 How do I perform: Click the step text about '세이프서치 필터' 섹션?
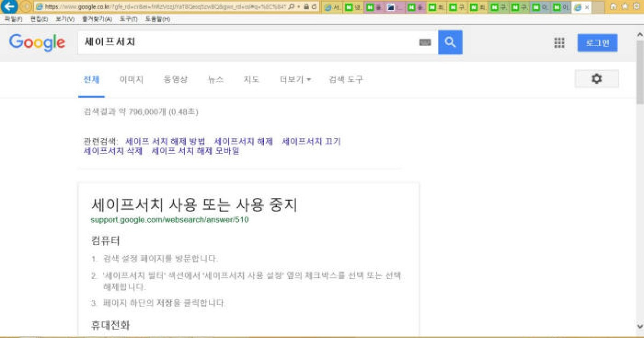point(252,281)
